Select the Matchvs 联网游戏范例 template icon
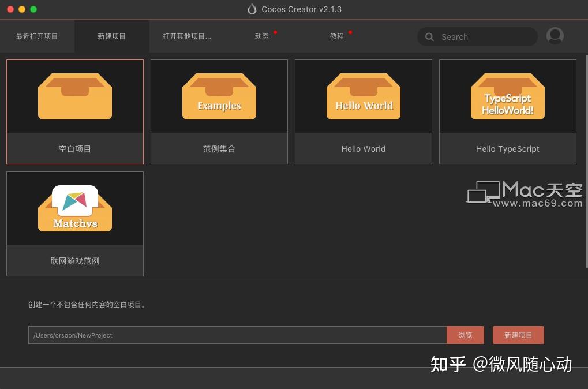Viewport: 588px width, 389px height. click(75, 208)
